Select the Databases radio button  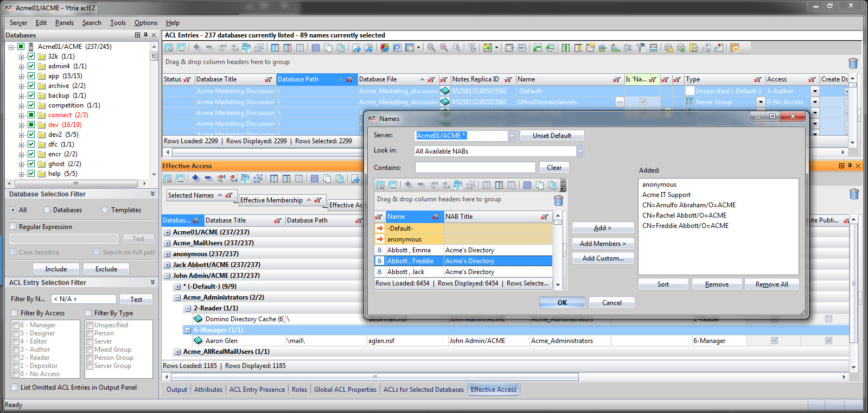point(47,209)
